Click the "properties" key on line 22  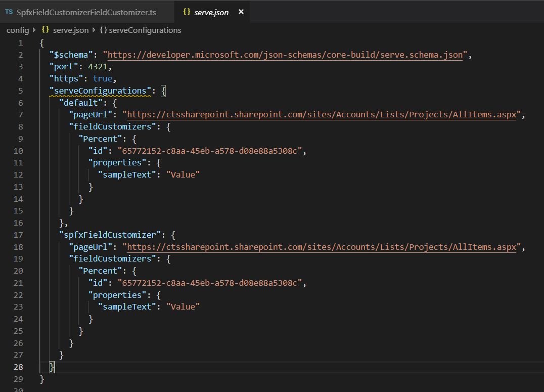pyautogui.click(x=117, y=295)
